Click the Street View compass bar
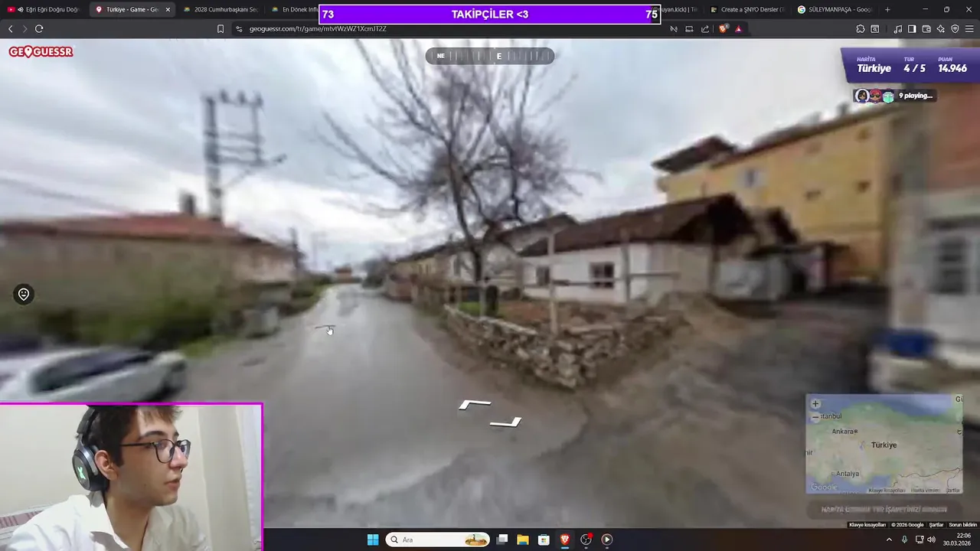The height and width of the screenshot is (551, 980). click(489, 56)
